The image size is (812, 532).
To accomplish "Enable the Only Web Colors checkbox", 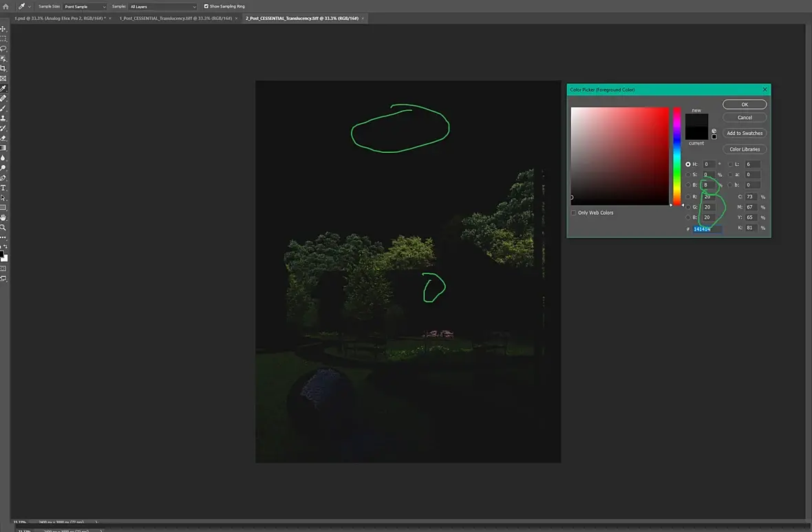I will point(574,213).
